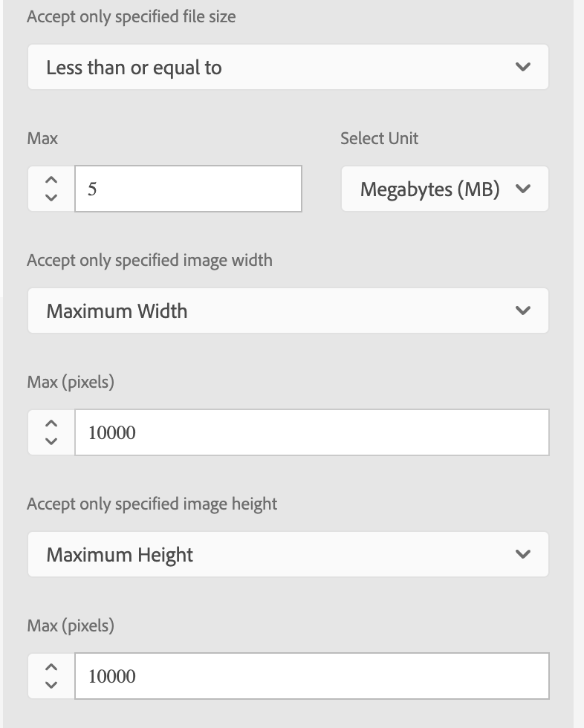The height and width of the screenshot is (728, 584).
Task: Expand the Maximum Height dropdown
Action: click(x=288, y=554)
